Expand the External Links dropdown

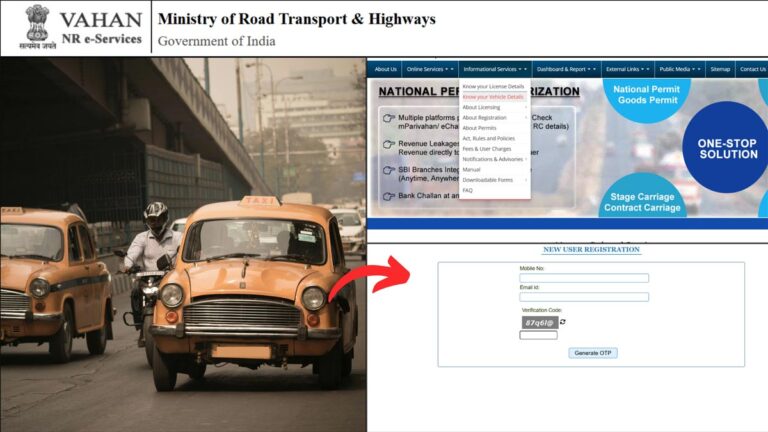(x=627, y=69)
